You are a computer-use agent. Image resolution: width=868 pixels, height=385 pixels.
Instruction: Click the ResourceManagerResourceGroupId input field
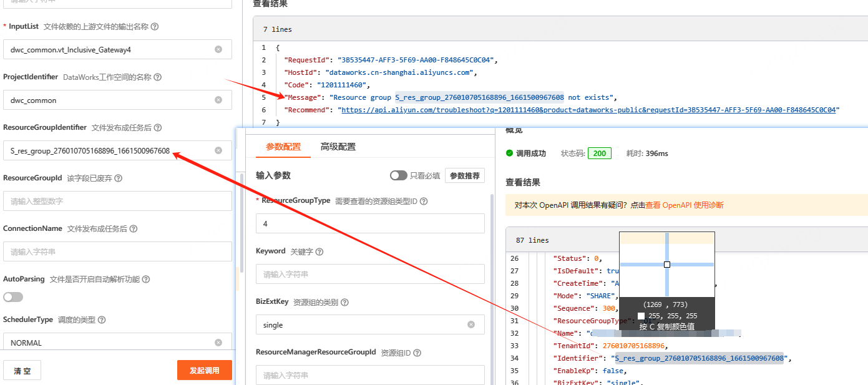click(370, 375)
